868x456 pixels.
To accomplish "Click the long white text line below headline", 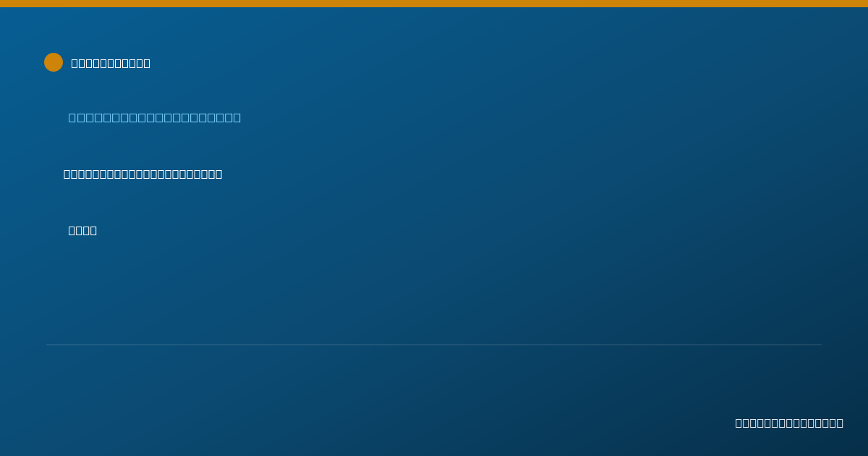I will [142, 174].
